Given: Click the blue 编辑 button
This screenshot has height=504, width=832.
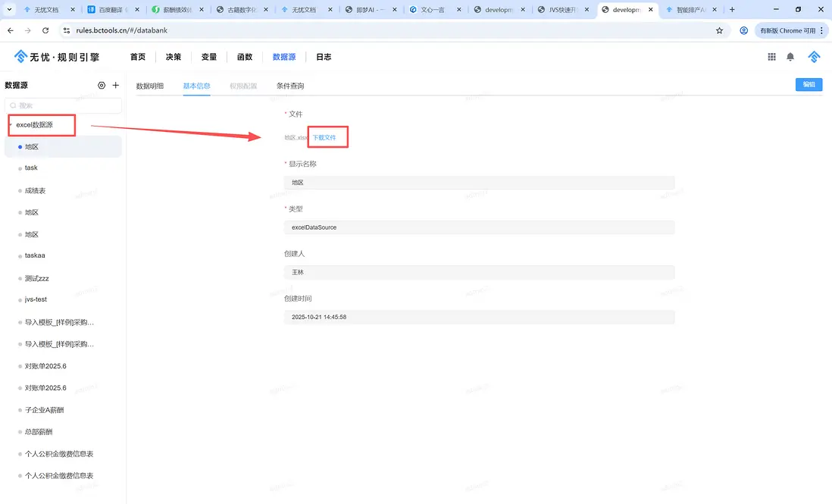Looking at the screenshot, I should click(809, 85).
